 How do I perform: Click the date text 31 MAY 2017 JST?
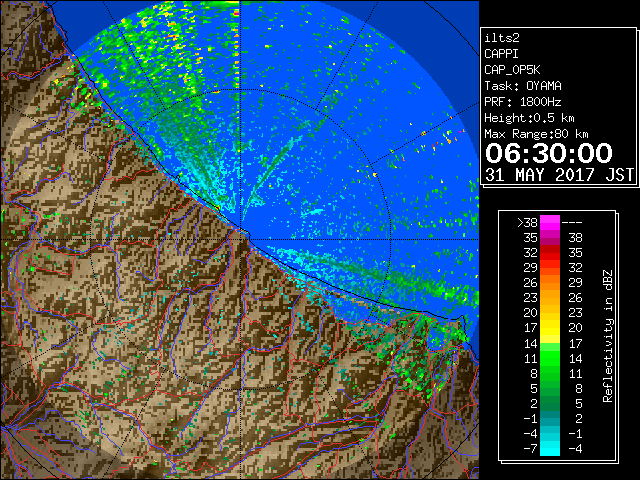click(x=559, y=175)
